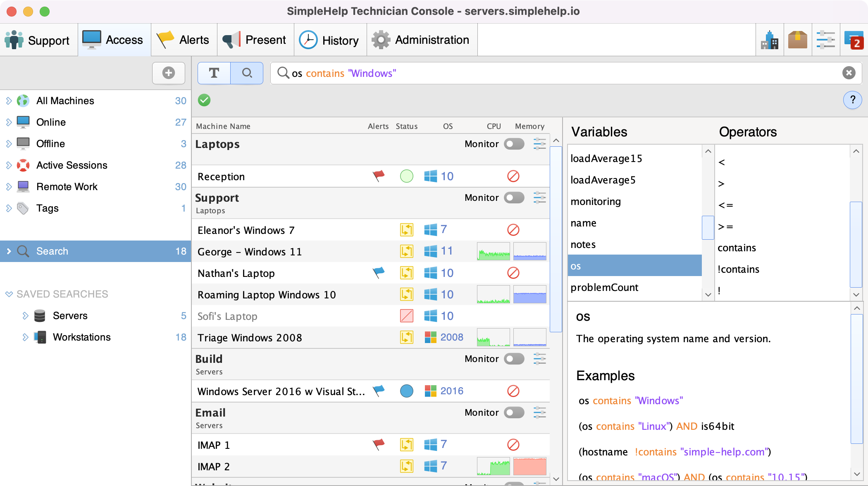Click the no-monitoring icon for Reception
The image size is (868, 486).
pos(513,176)
